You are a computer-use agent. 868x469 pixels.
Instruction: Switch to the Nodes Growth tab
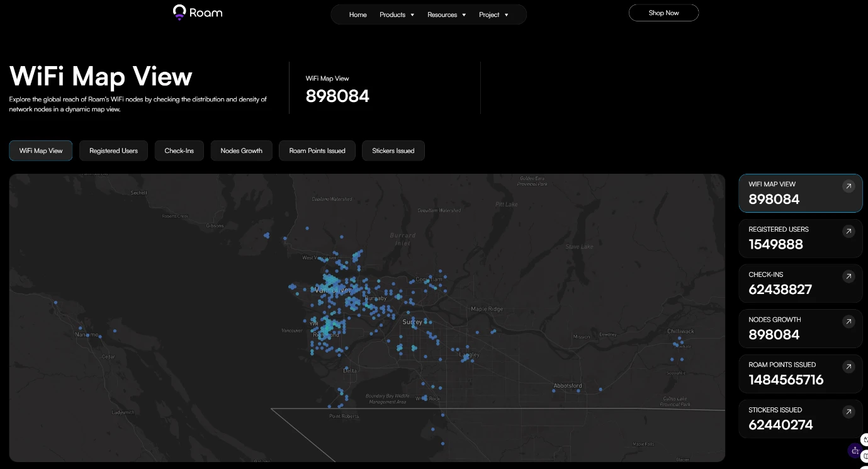(x=241, y=151)
